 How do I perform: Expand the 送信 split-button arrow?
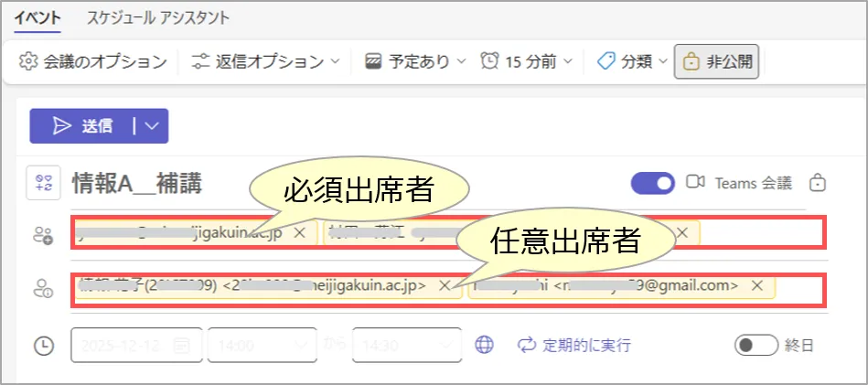[x=151, y=126]
